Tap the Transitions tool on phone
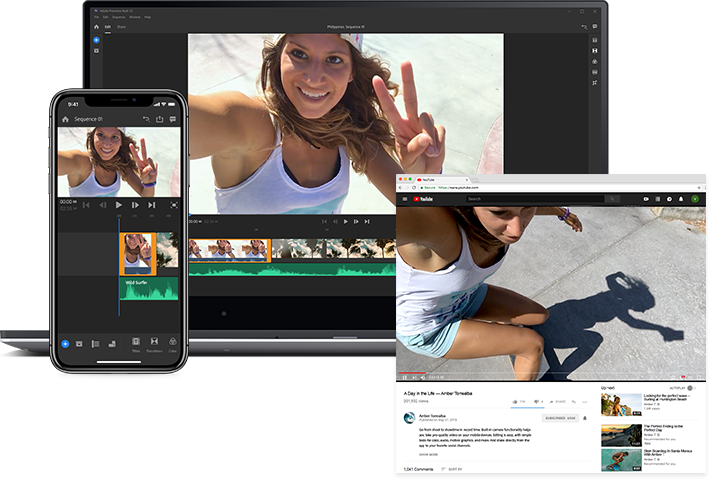The height and width of the screenshot is (480, 710). (x=154, y=345)
